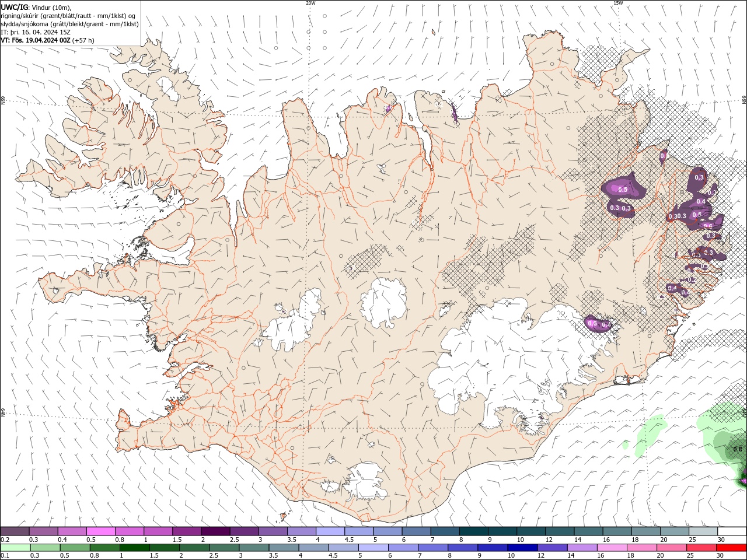Image resolution: width=747 pixels, height=560 pixels.
Task: Select the 0.1 pale green swatch in lower legend row
Action: (x=15, y=548)
